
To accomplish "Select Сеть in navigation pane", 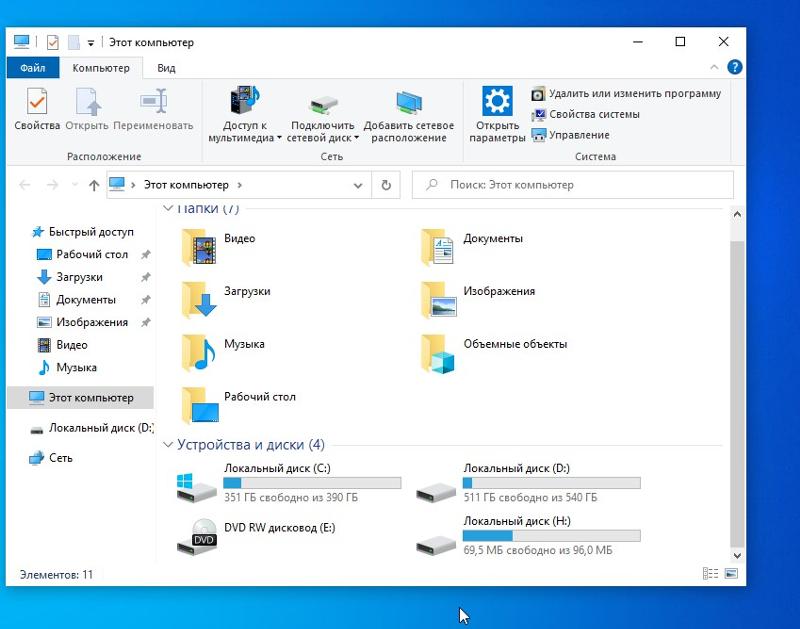I will (51, 458).
